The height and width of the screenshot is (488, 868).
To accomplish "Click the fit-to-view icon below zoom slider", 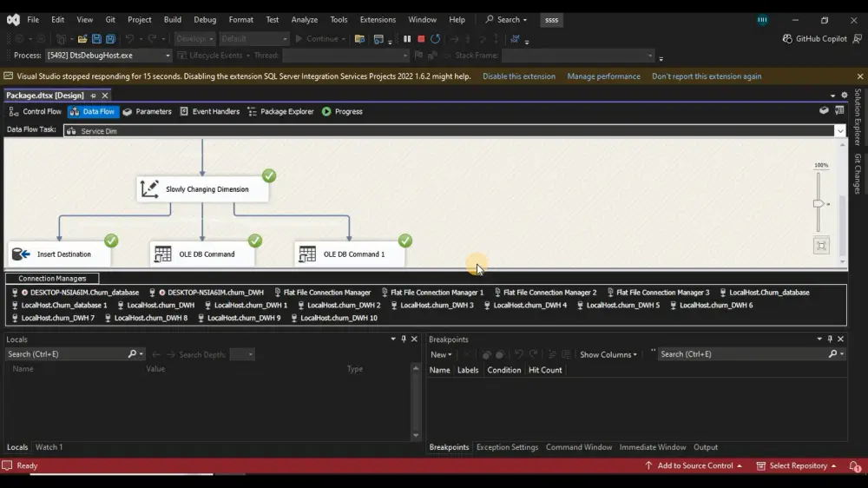I will [820, 246].
